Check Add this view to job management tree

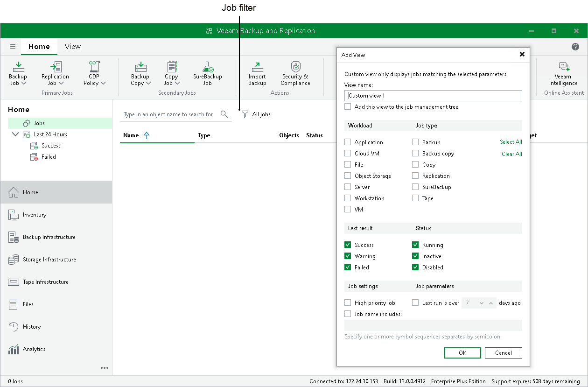pos(348,107)
